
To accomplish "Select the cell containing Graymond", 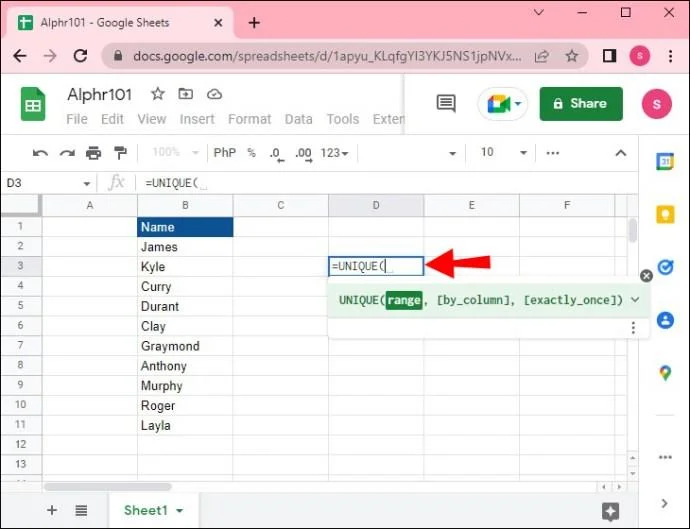I will (x=185, y=346).
